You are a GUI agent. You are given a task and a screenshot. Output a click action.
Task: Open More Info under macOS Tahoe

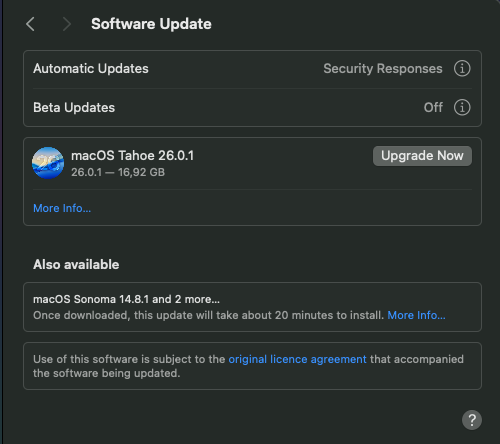[62, 208]
